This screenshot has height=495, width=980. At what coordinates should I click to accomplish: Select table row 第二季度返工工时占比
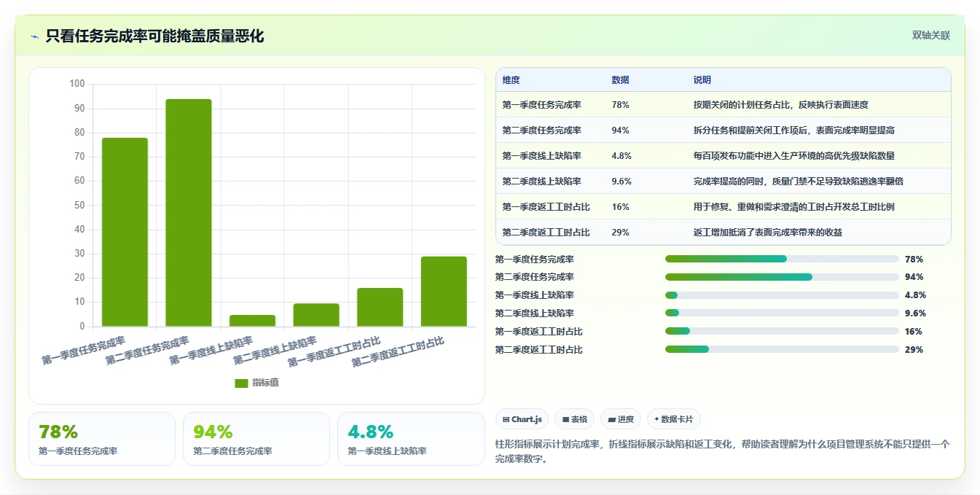click(x=724, y=233)
